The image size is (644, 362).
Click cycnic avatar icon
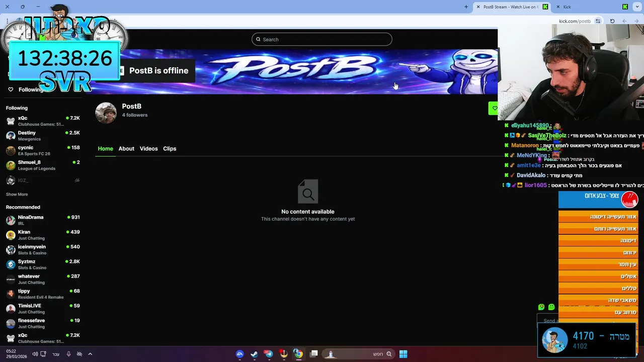pos(11,150)
